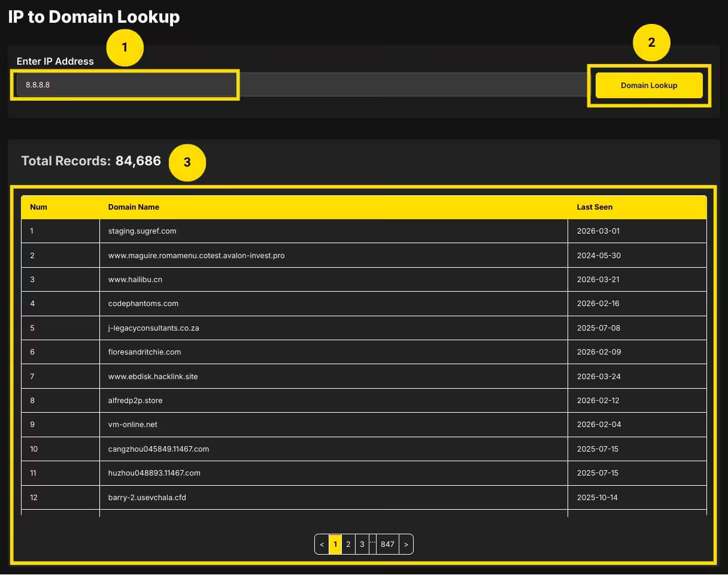Select domain www.hailibu.cn
This screenshot has height=575, width=728.
pos(135,280)
